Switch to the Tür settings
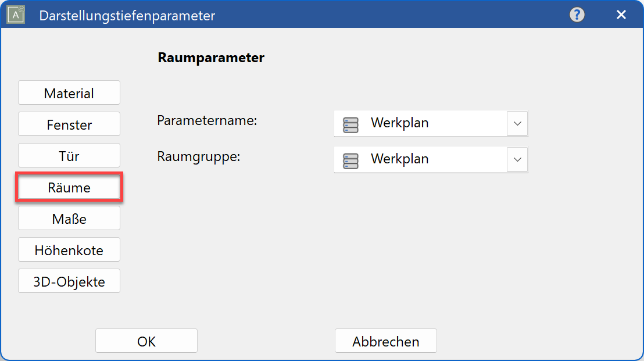 69,155
